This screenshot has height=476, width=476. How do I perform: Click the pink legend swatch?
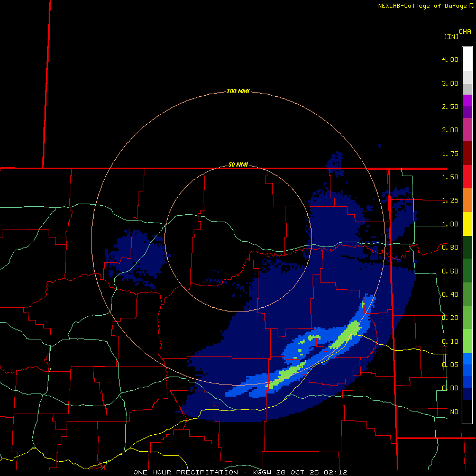click(467, 130)
